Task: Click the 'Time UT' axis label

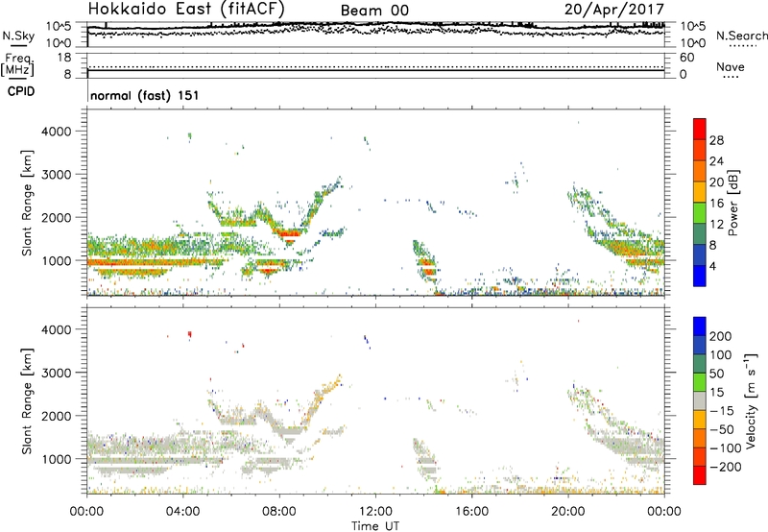Action: tap(375, 525)
